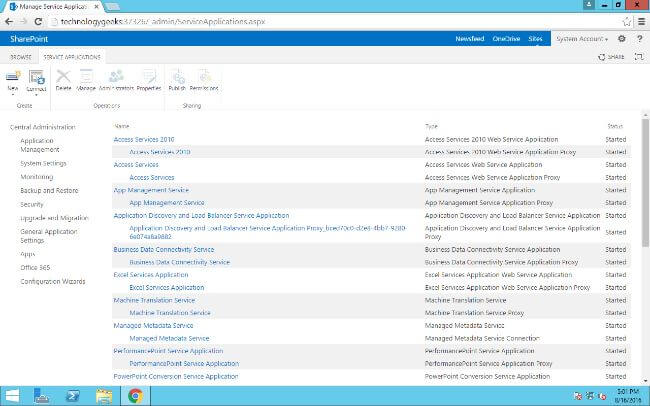Viewport: 650px width, 406px height.
Task: Open System Settings in sidebar
Action: [44, 163]
